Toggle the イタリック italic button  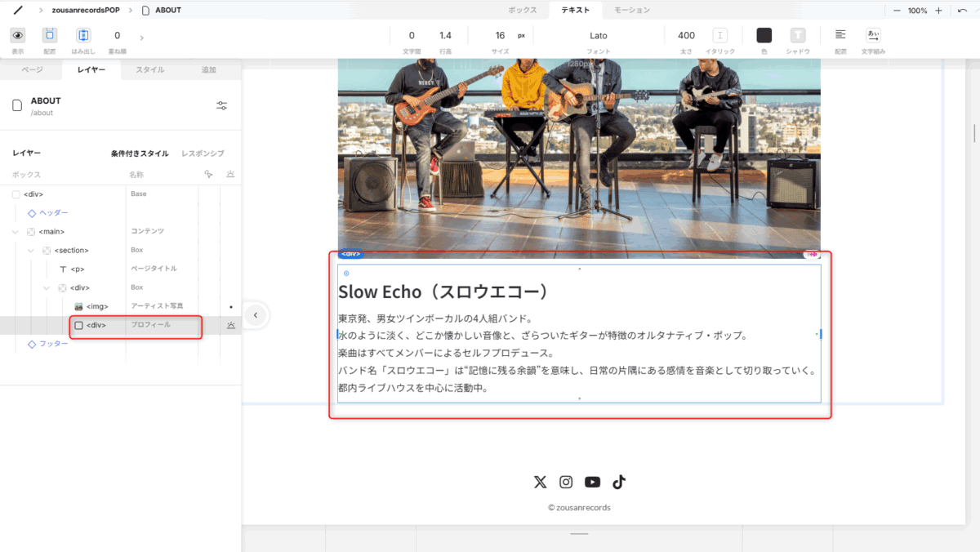(719, 35)
